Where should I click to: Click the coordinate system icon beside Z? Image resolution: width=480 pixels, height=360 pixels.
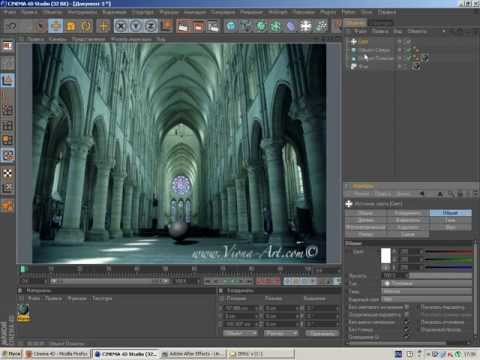167,25
